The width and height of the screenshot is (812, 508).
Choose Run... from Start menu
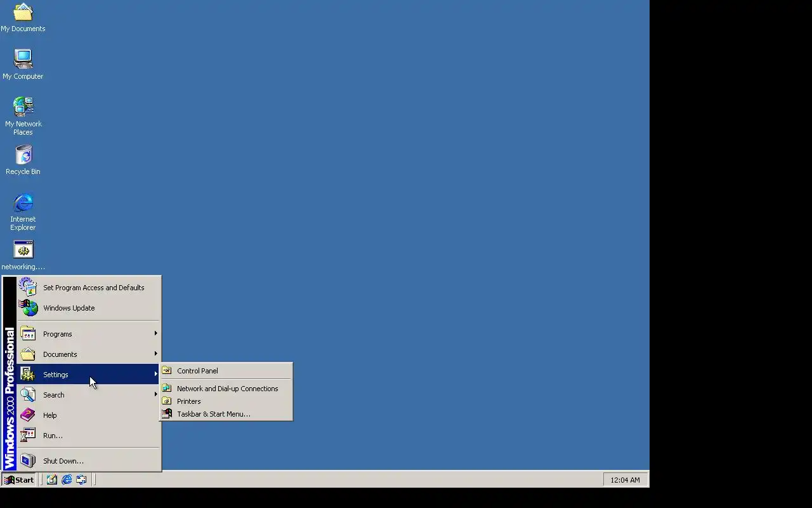point(89,436)
